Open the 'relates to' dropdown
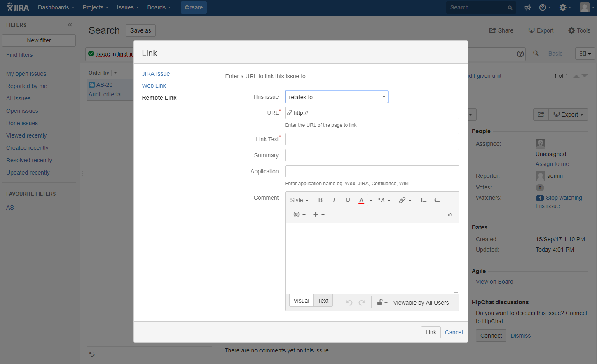Viewport: 597px width, 364px height. coord(337,97)
